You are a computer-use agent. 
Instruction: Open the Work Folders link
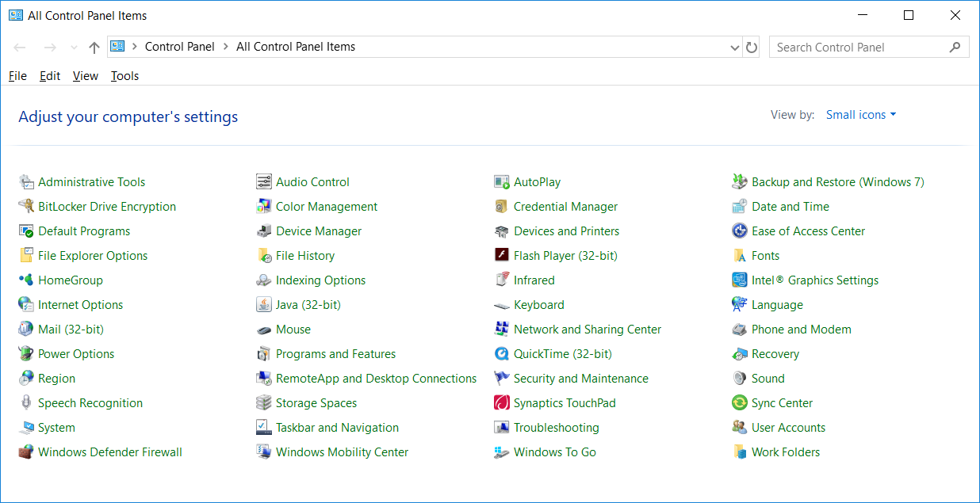(786, 452)
